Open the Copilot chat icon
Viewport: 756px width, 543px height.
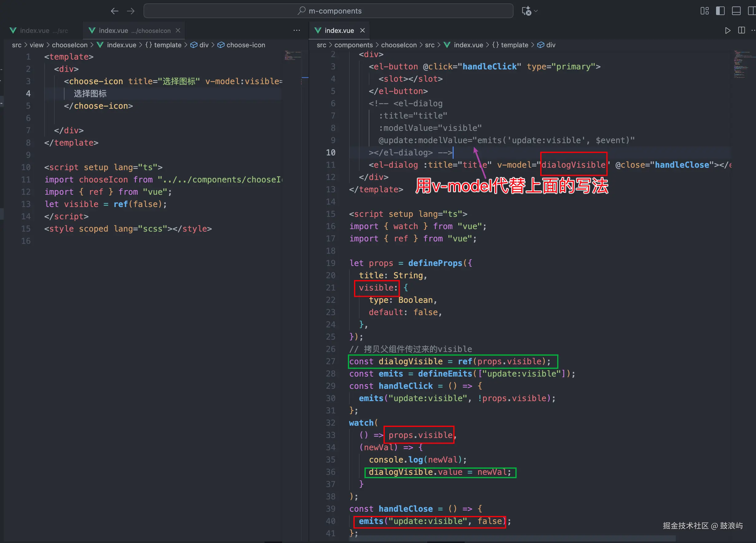(526, 11)
